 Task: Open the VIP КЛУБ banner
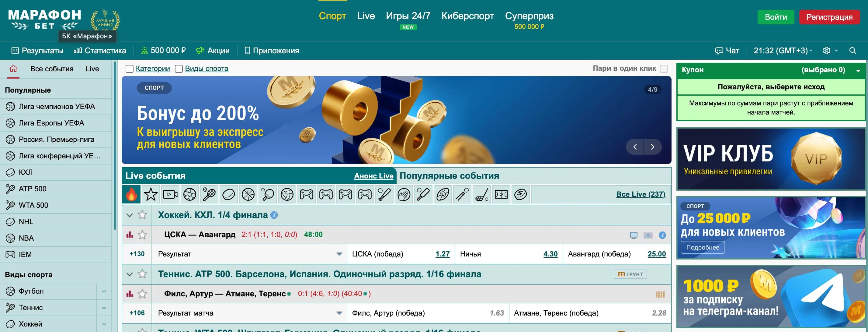771,159
